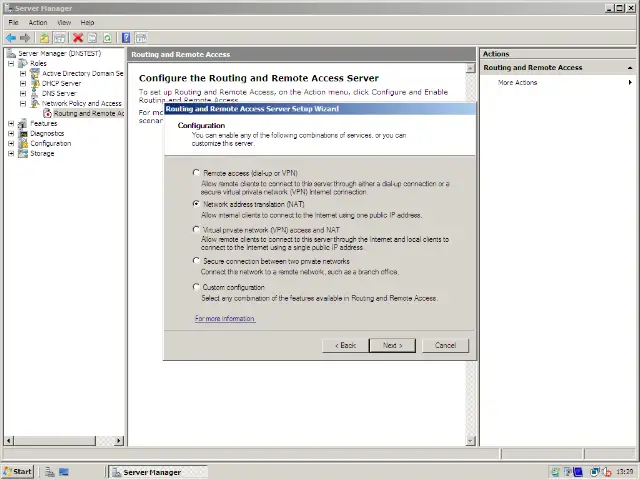Open the Start menu
The height and width of the screenshot is (480, 640).
click(18, 472)
